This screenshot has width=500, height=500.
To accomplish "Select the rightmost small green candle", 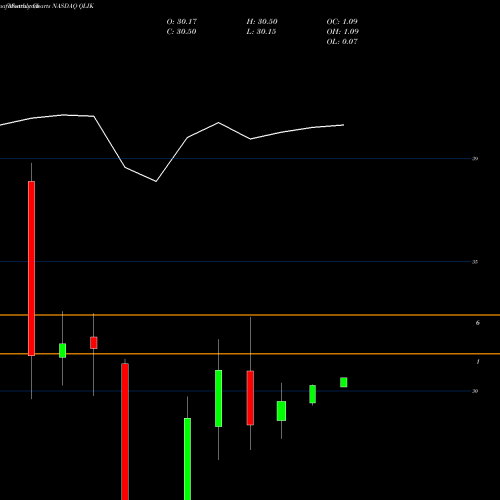I will (x=344, y=382).
